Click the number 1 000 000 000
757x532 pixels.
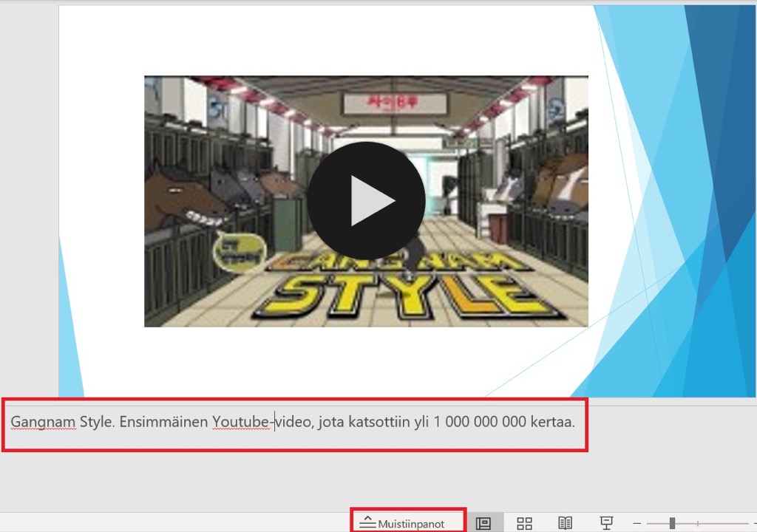[x=479, y=422]
